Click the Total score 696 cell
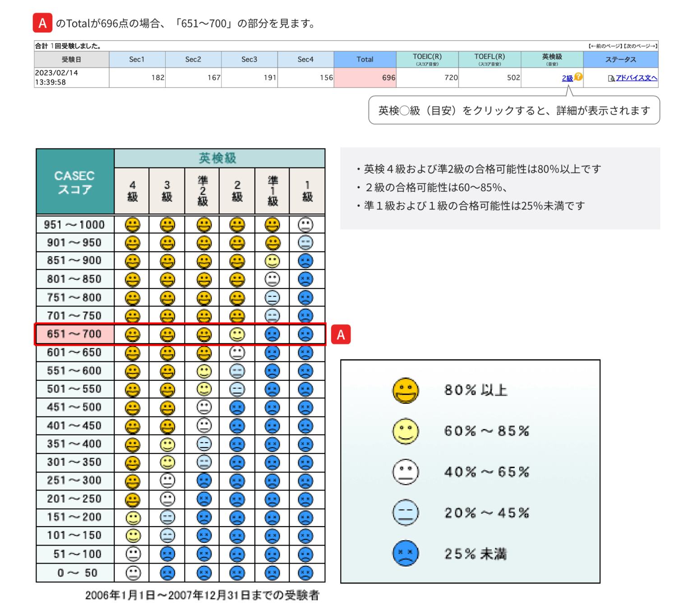693x616 pixels. pyautogui.click(x=365, y=77)
